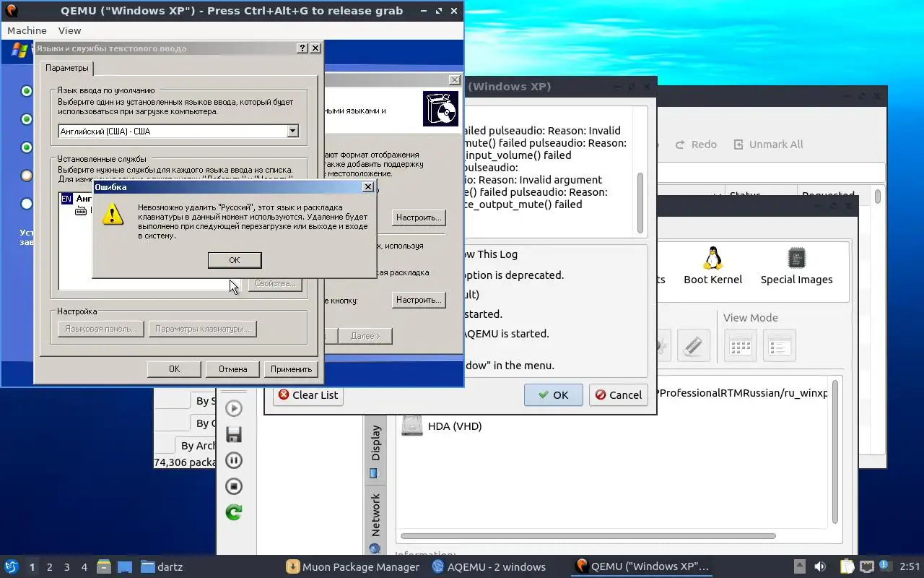This screenshot has height=578, width=924.
Task: Switch to workspace 3 in the pager
Action: (x=67, y=567)
